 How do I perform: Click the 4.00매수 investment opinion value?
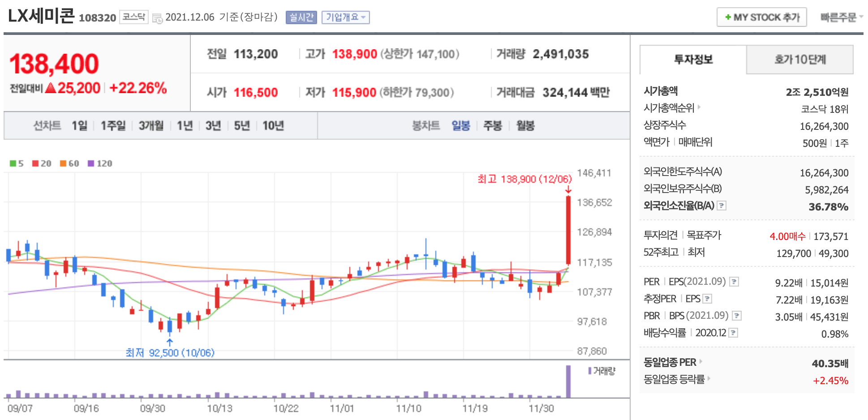[787, 236]
